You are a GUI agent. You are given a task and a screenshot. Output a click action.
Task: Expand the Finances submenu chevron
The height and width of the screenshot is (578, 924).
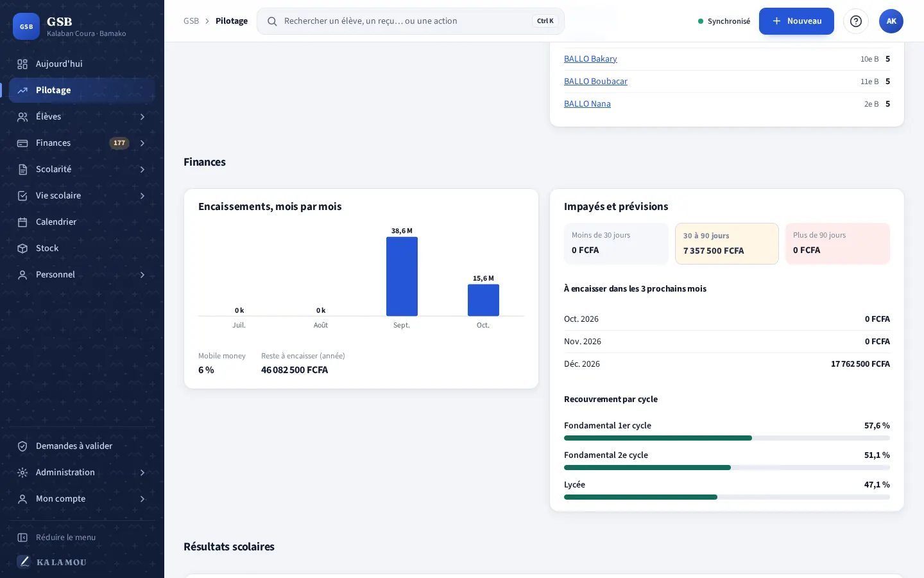pyautogui.click(x=142, y=143)
